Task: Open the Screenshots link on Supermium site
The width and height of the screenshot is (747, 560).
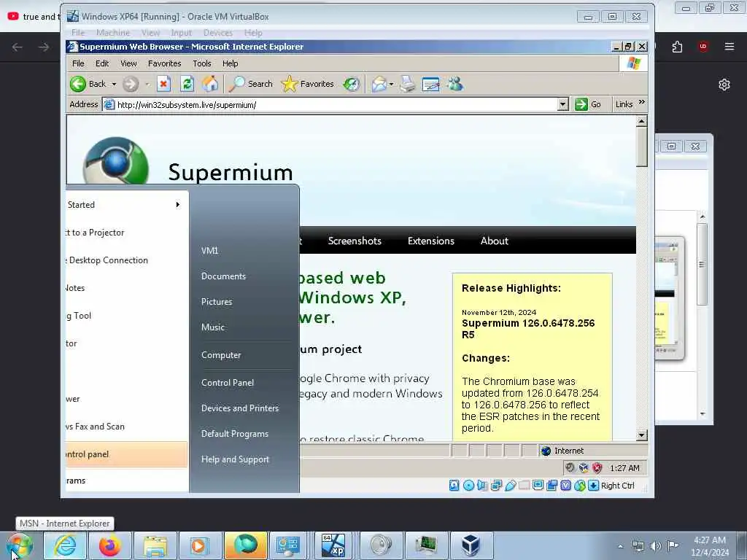Action: [x=355, y=241]
